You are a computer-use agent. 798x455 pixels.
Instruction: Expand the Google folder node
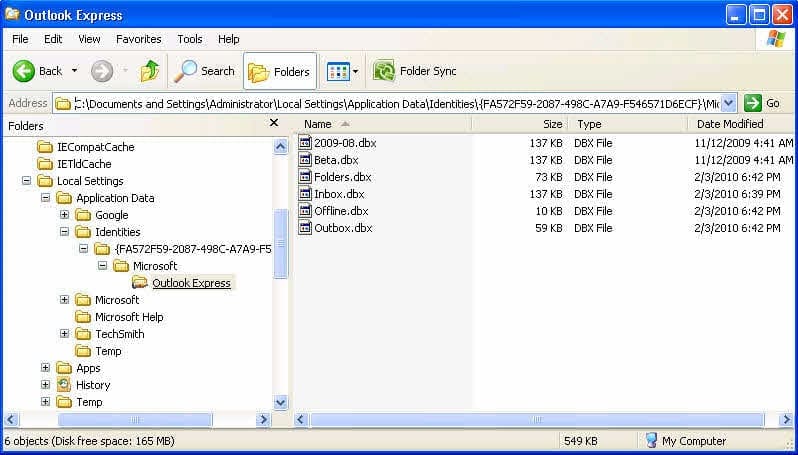click(x=64, y=215)
